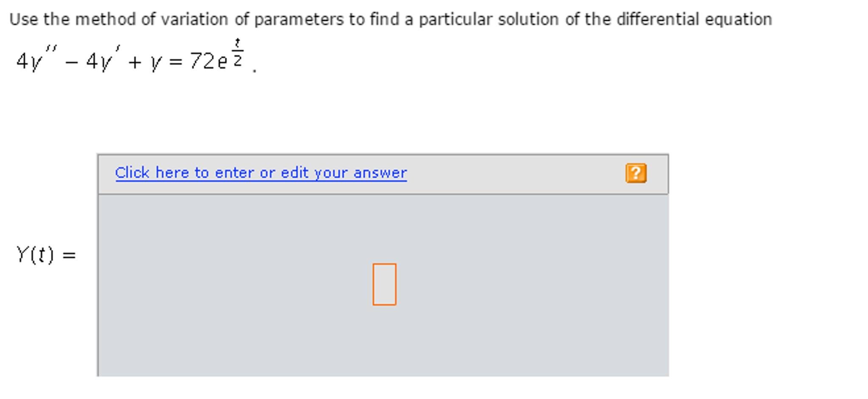The width and height of the screenshot is (868, 399).
Task: Click the minus sign between 4y'' and 4y'
Action: pos(72,62)
